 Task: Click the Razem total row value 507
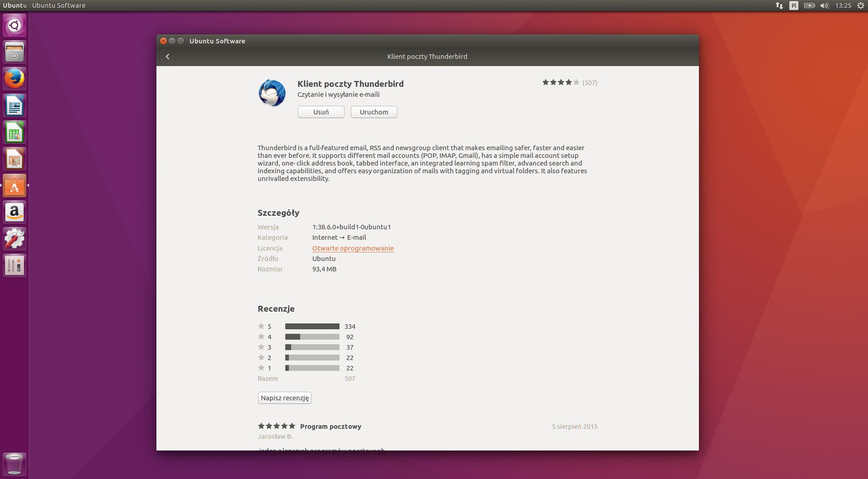[350, 379]
